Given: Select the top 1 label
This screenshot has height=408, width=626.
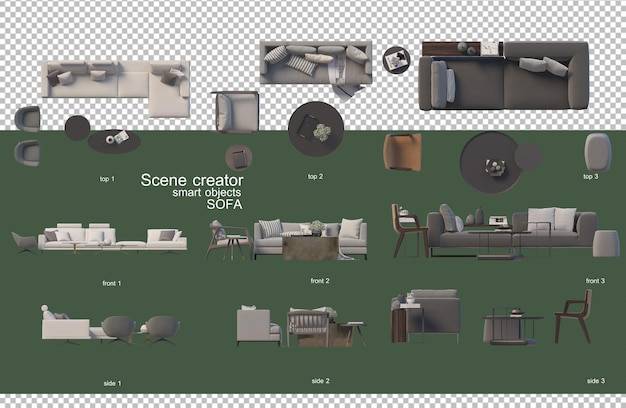Looking at the screenshot, I should [107, 179].
